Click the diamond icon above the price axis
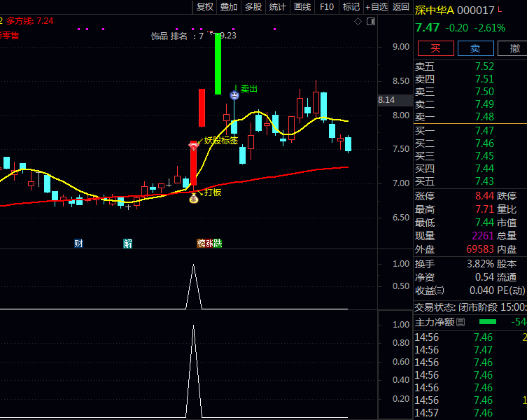 [358, 22]
